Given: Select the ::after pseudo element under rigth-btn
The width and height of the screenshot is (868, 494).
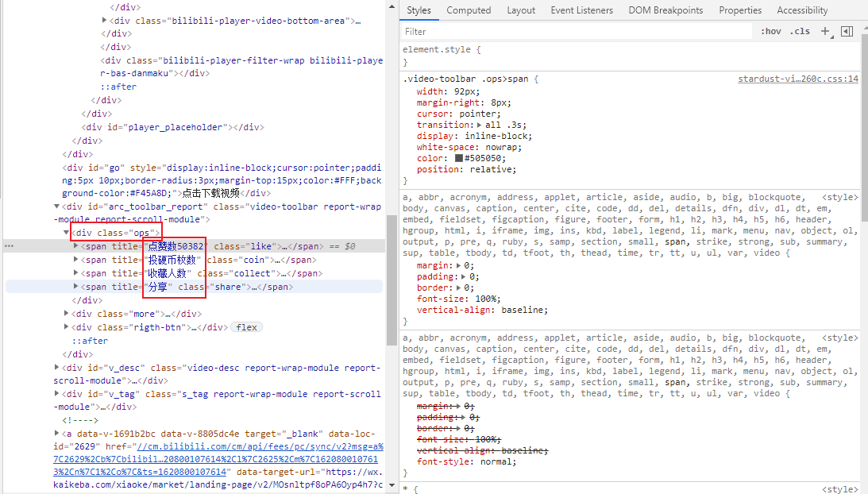Looking at the screenshot, I should 90,342.
